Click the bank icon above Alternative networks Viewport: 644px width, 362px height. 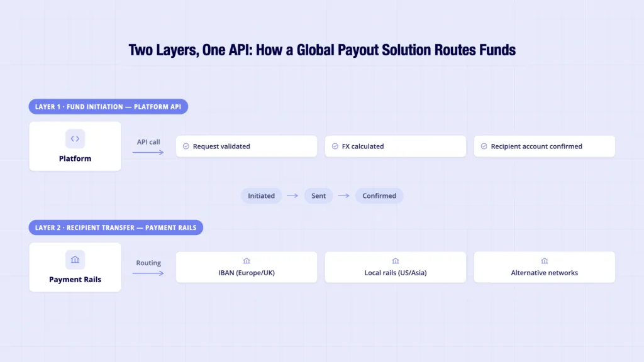[544, 261]
